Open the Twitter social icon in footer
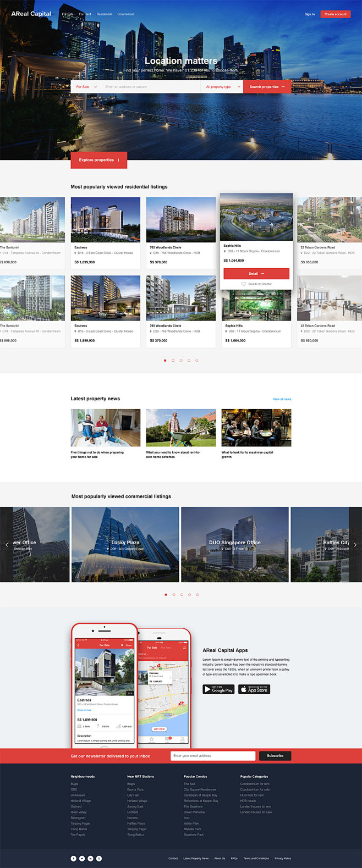Image resolution: width=362 pixels, height=868 pixels. [82, 858]
